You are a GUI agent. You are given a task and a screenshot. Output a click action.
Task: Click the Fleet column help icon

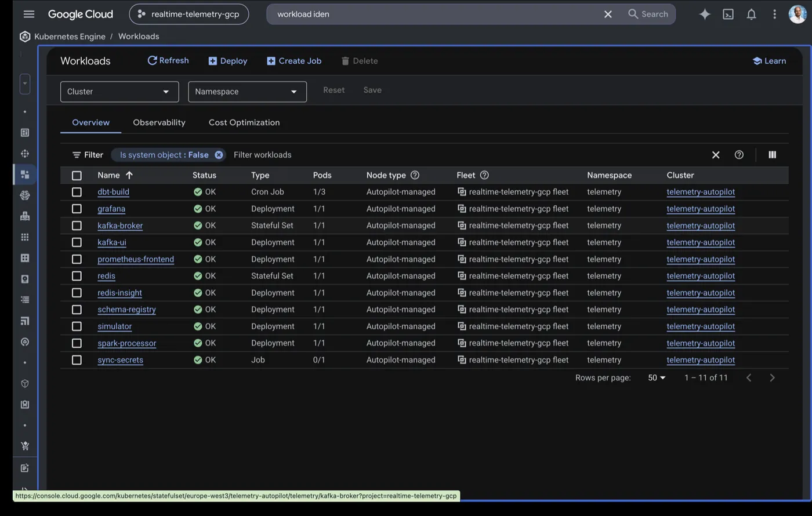coord(484,175)
